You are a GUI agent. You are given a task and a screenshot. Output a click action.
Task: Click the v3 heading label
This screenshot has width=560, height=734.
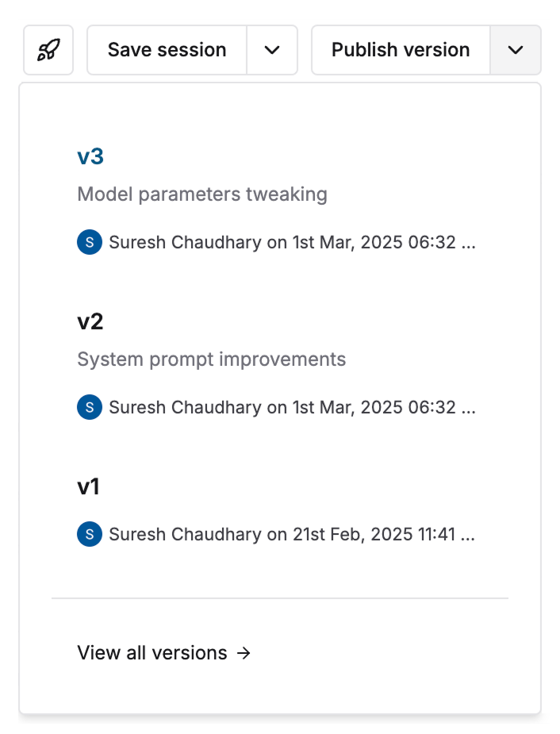point(90,157)
